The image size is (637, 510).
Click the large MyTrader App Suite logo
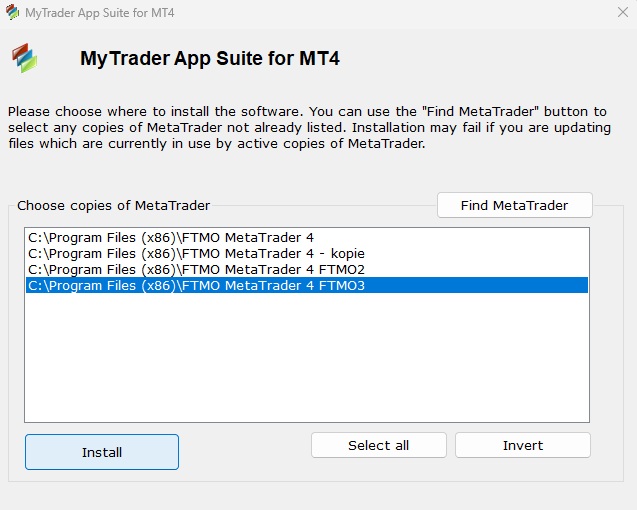coord(24,58)
